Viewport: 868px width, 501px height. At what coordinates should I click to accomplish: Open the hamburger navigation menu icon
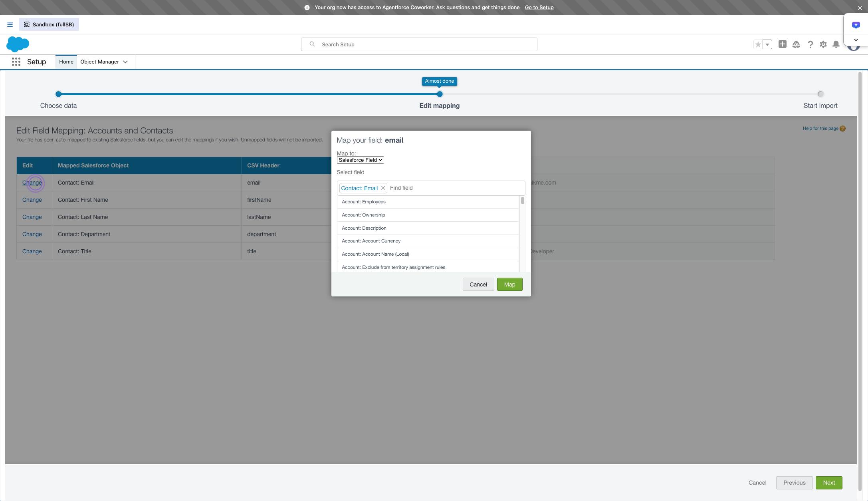coord(10,25)
